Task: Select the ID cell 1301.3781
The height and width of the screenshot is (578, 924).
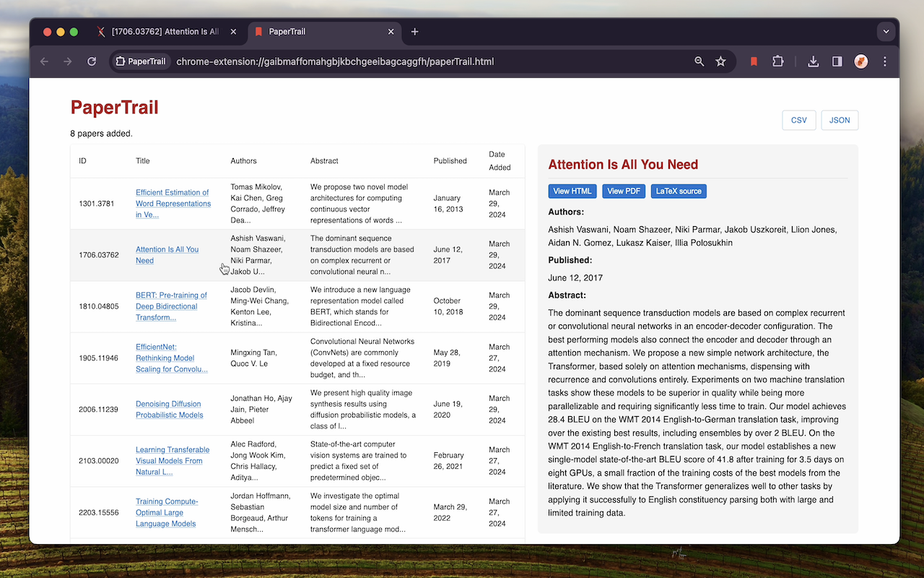Action: pyautogui.click(x=97, y=204)
